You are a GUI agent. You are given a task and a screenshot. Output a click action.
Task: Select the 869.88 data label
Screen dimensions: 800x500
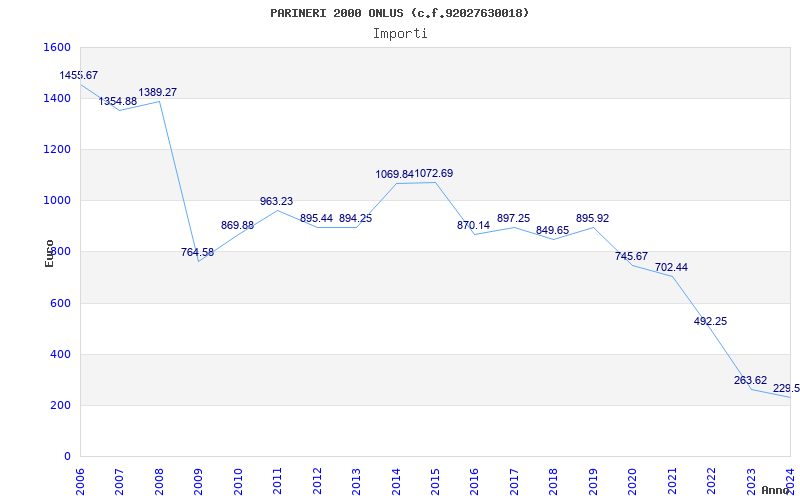[237, 226]
